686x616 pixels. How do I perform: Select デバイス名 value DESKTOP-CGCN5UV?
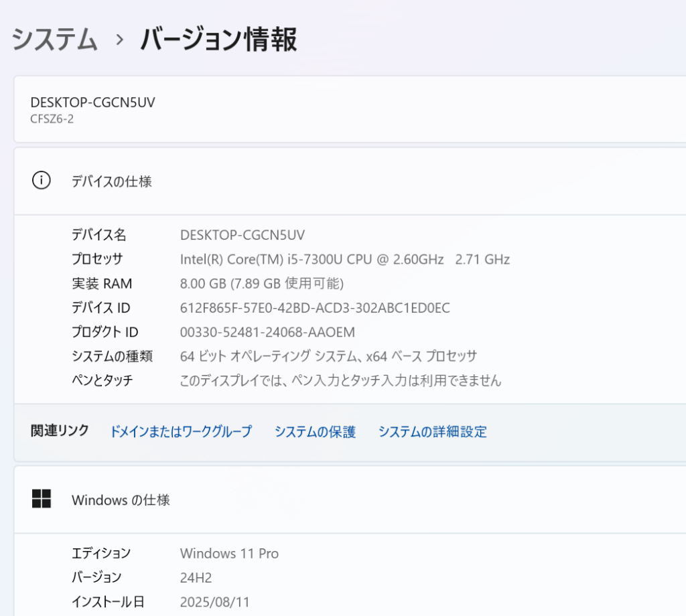coord(243,235)
